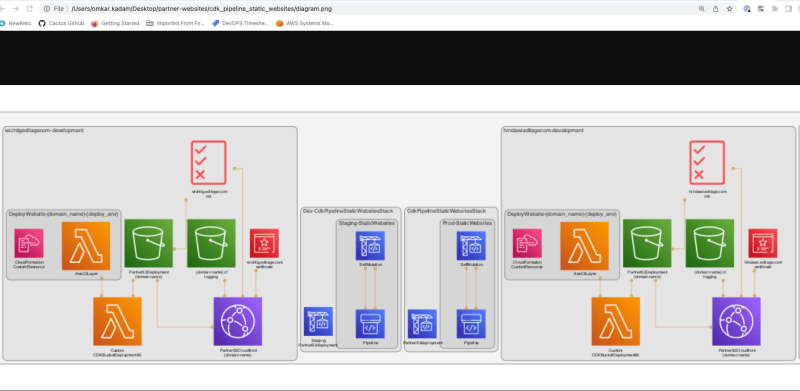Click the Prod-StaticWebsites label

[x=467, y=223]
